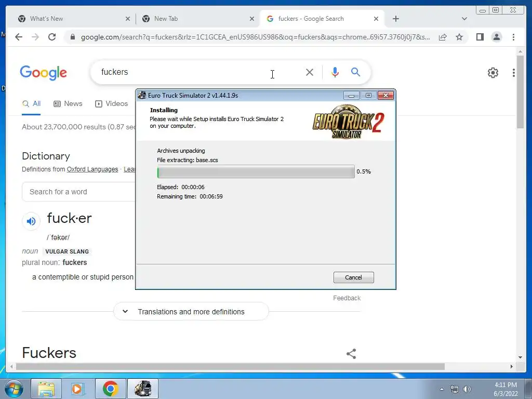Switch to Videos results
The height and width of the screenshot is (399, 532).
tap(111, 104)
